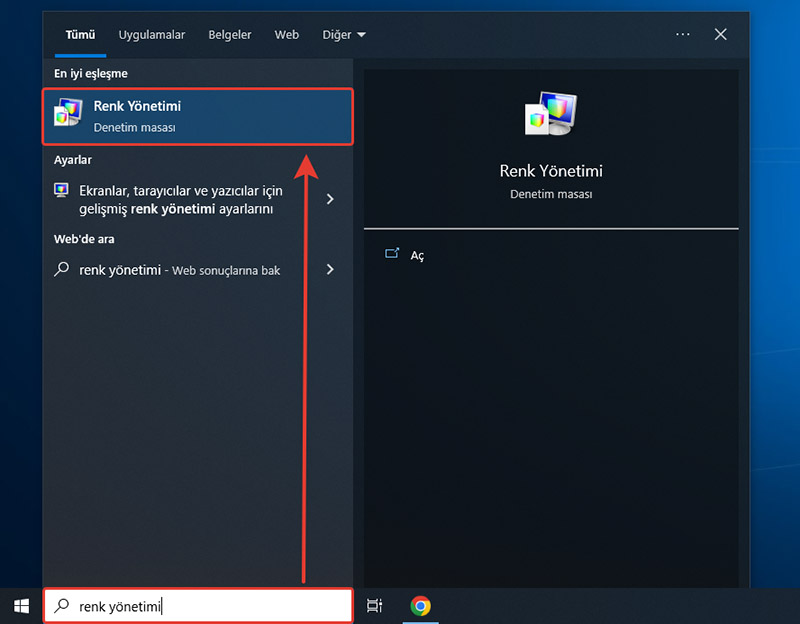The image size is (800, 624).
Task: Select the Tümü tab
Action: tap(80, 35)
